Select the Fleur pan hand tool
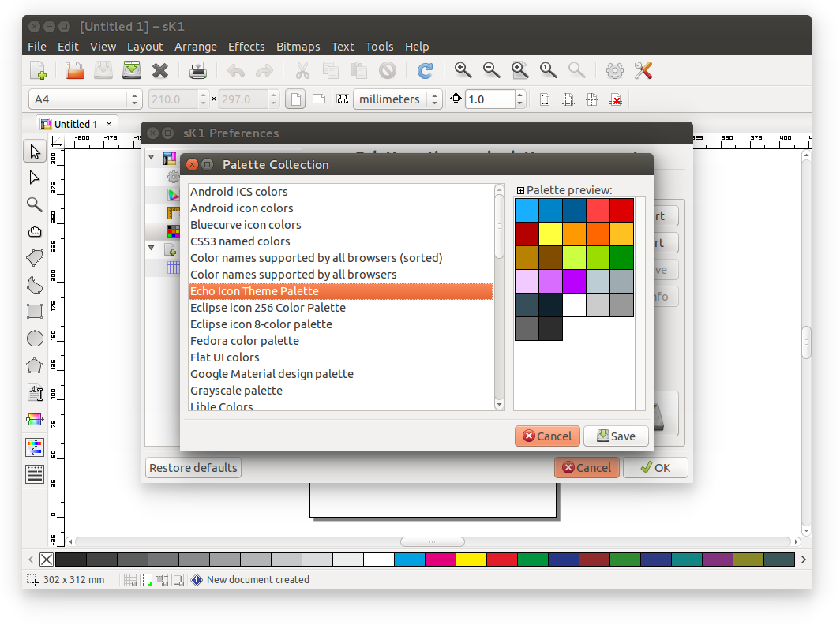 point(35,231)
